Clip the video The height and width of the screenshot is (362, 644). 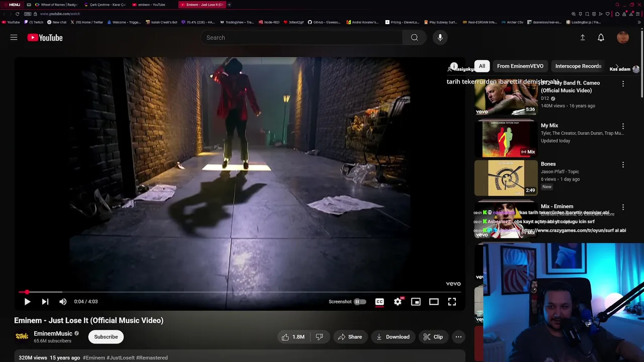433,337
